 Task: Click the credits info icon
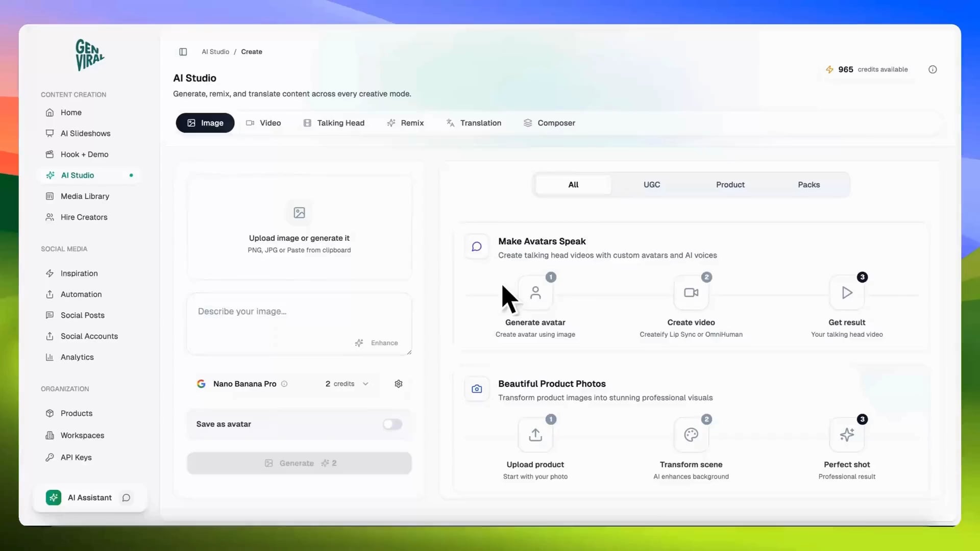point(933,69)
